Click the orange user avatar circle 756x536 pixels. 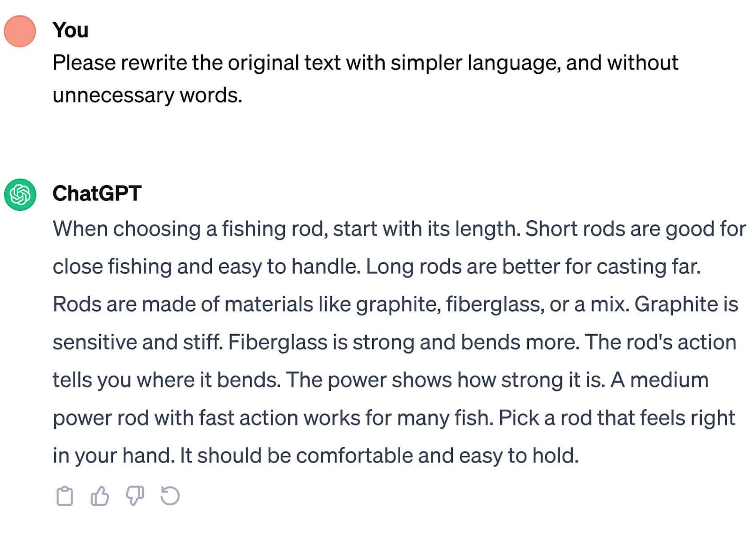(x=19, y=32)
